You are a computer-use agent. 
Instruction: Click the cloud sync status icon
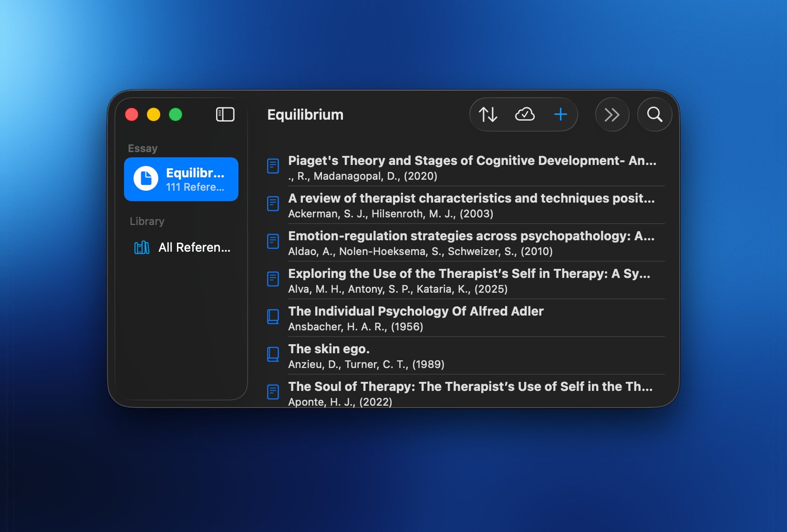(525, 114)
